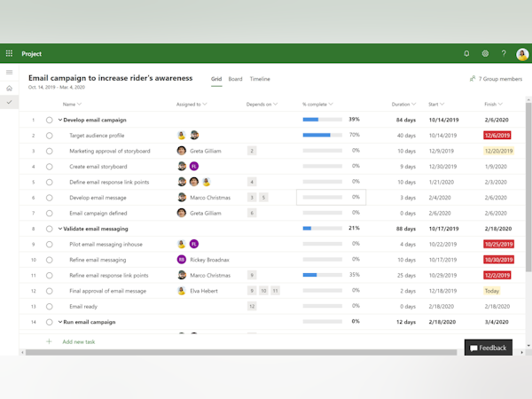Open Name column dropdown
Screen dimensions: 532x399
(x=80, y=104)
